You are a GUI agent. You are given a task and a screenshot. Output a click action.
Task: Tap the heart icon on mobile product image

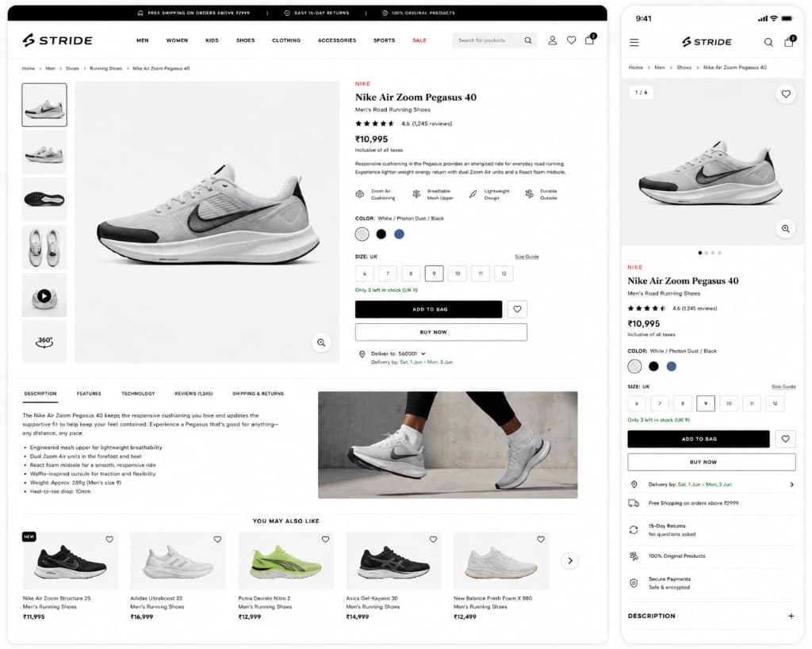[x=786, y=94]
